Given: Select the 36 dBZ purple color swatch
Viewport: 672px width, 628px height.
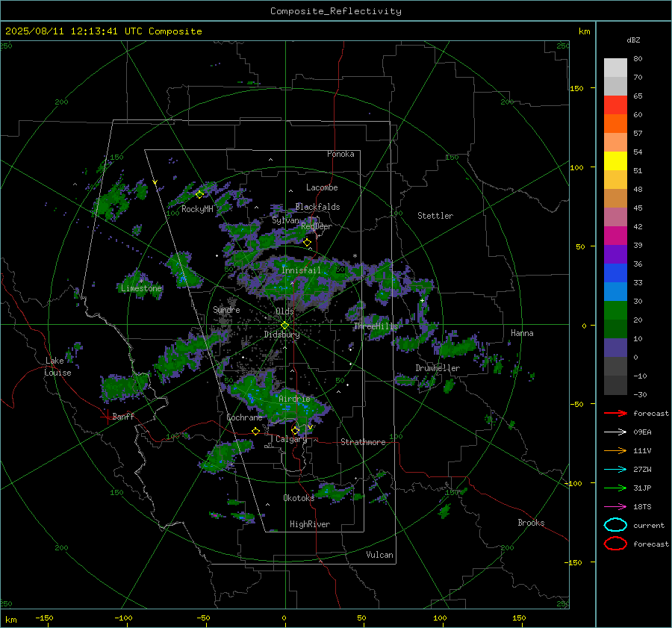Looking at the screenshot, I should [615, 254].
